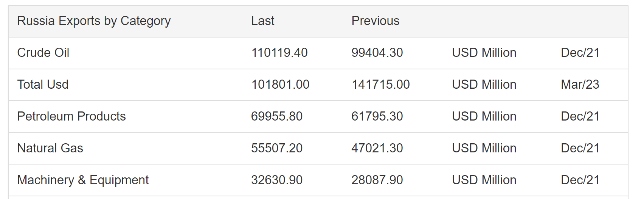This screenshot has height=199, width=644.
Task: Open the Crude Oil category link
Action: (43, 53)
